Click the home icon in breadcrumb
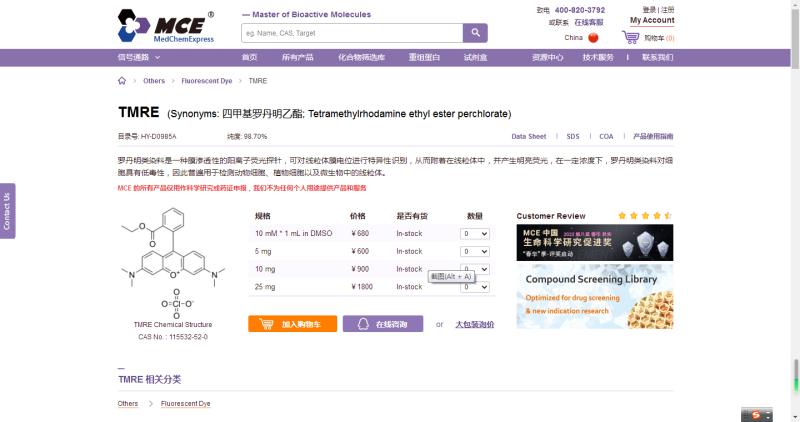Viewport: 800px width, 422px height. 122,81
